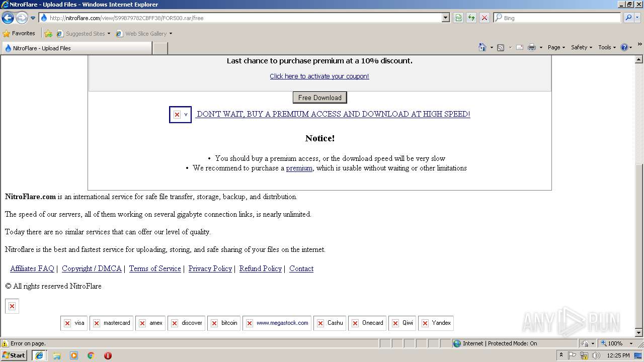Click the coupon activation link
The width and height of the screenshot is (644, 362).
[319, 76]
